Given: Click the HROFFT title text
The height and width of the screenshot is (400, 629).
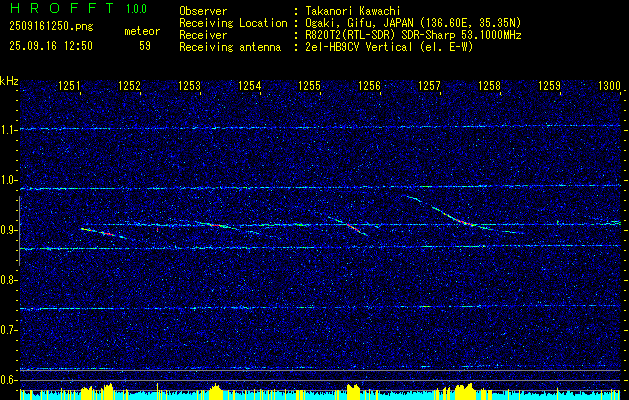Looking at the screenshot, I should [x=62, y=8].
